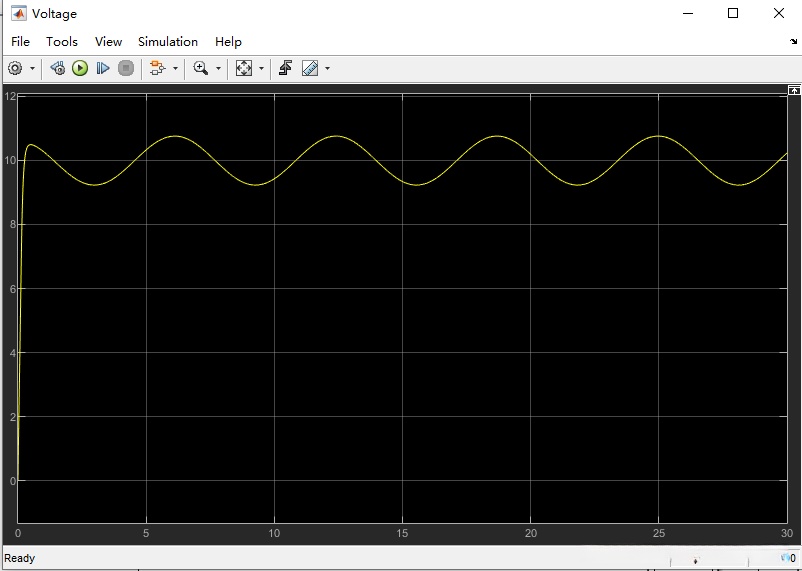The width and height of the screenshot is (802, 571).
Task: Click the Step Forward icon
Action: point(103,68)
